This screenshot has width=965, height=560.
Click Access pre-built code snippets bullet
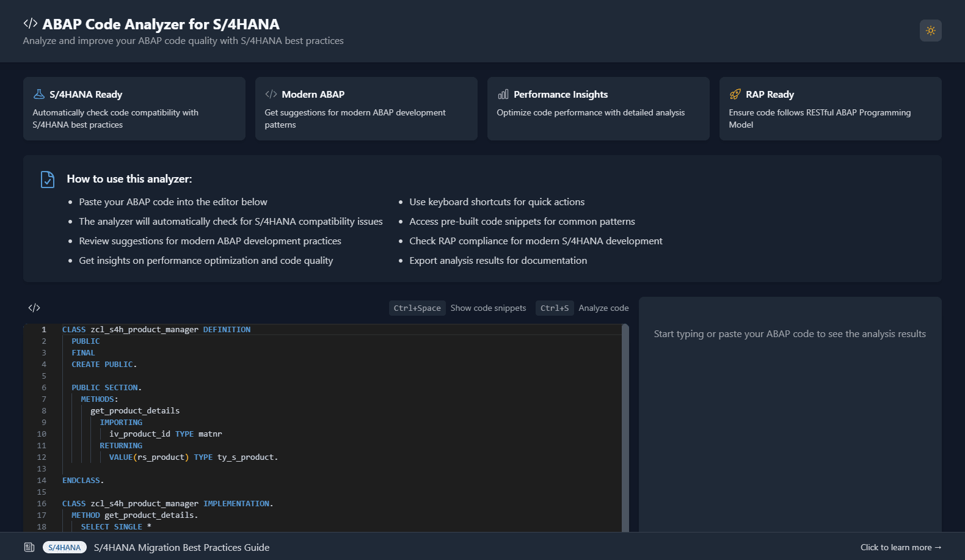(x=522, y=221)
